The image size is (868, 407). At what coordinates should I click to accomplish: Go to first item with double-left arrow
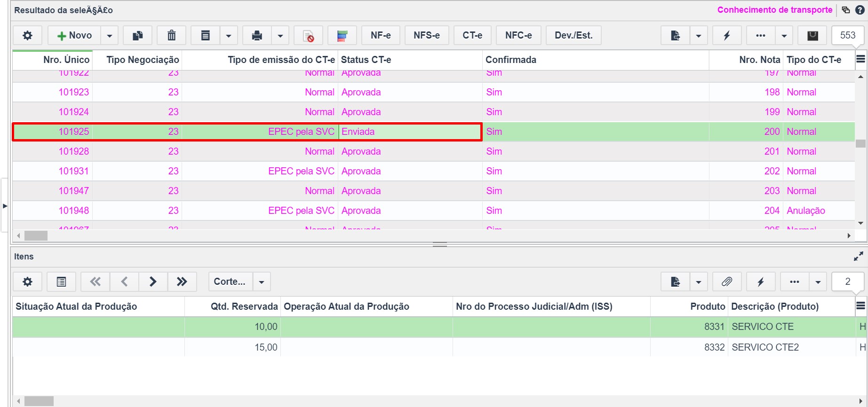pyautogui.click(x=95, y=282)
